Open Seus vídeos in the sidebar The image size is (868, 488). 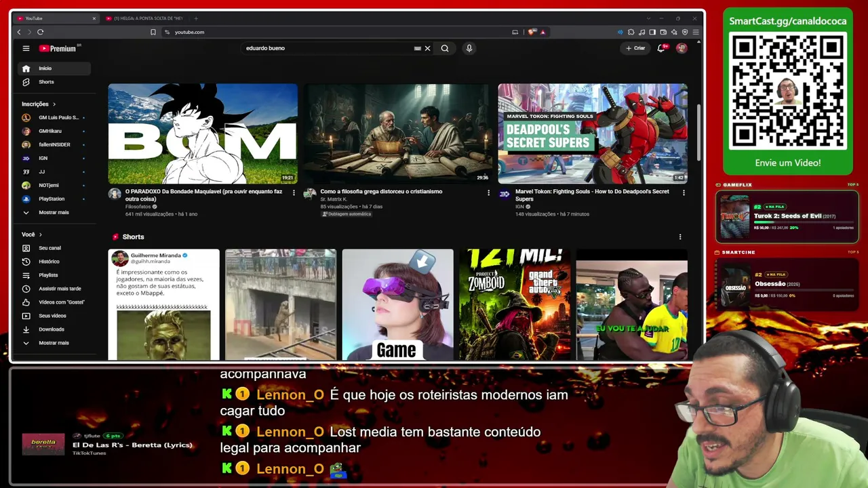pos(54,316)
